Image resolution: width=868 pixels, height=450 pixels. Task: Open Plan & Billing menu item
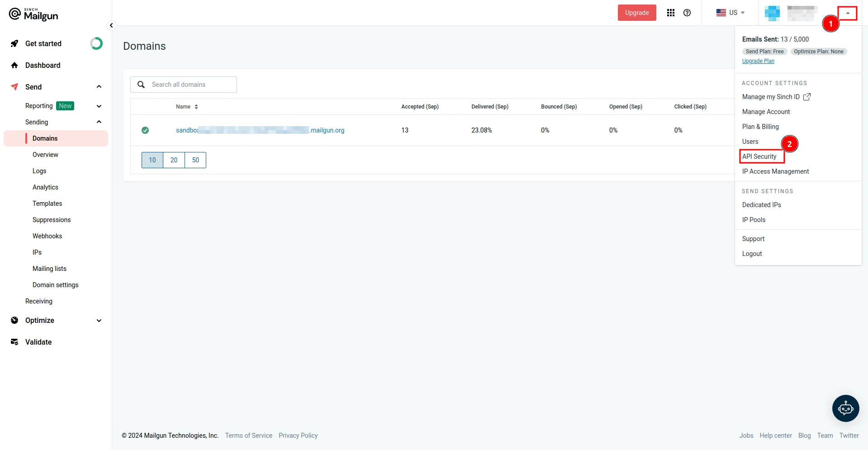pyautogui.click(x=760, y=127)
